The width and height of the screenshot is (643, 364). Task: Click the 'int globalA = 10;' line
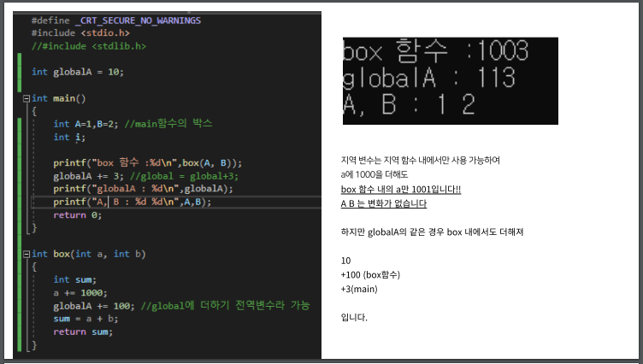tap(78, 72)
